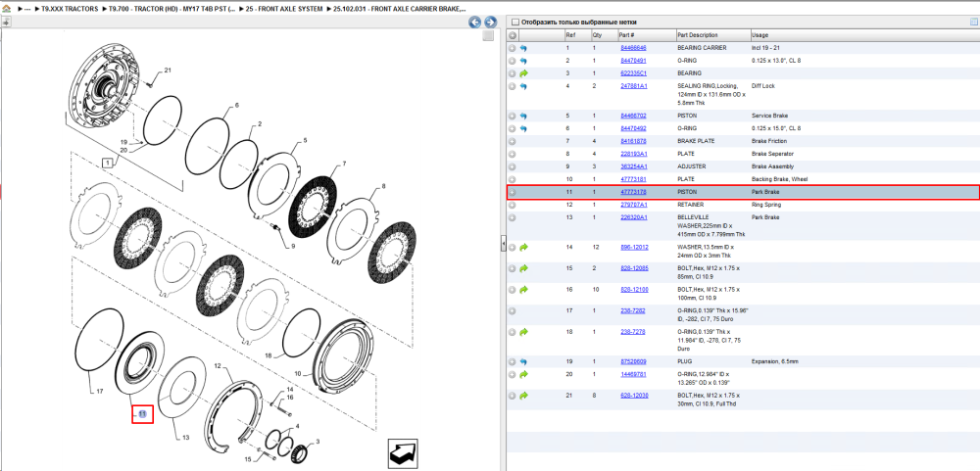The image size is (980, 471).
Task: Click 'Expansion, 6.5mm' usage text
Action: click(x=775, y=361)
